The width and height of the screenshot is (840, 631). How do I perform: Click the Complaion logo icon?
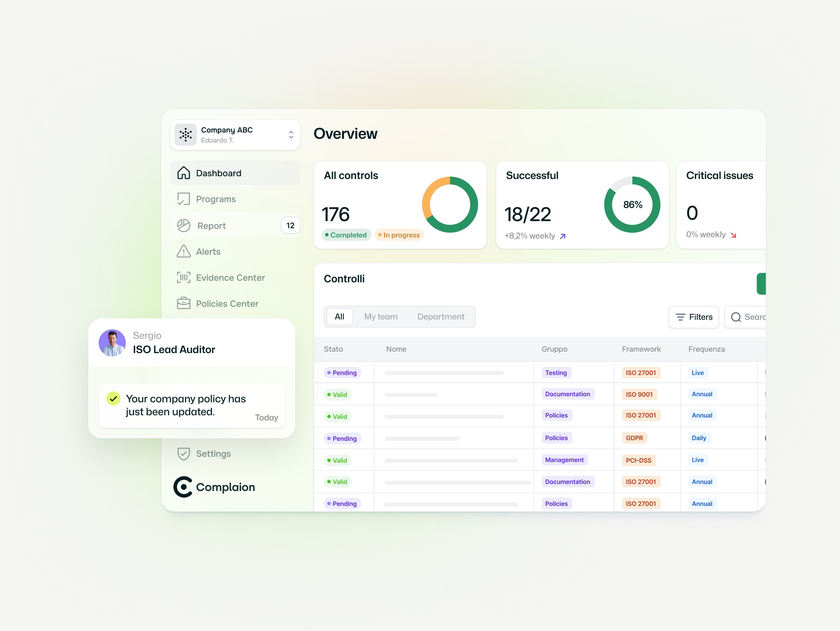(x=183, y=487)
